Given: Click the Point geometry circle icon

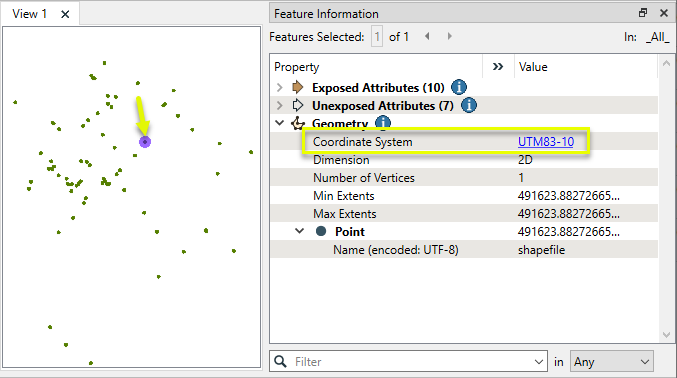Looking at the screenshot, I should pyautogui.click(x=321, y=231).
